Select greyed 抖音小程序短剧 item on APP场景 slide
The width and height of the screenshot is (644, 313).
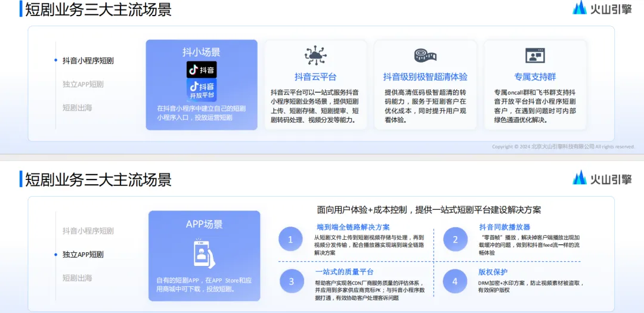point(88,231)
